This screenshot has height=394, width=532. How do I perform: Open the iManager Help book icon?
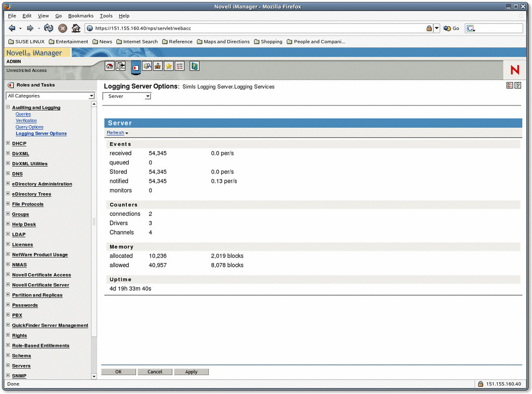coord(194,66)
